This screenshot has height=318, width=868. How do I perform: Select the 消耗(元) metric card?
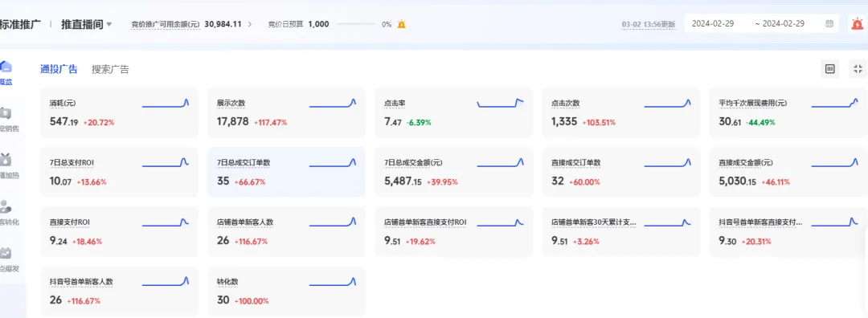[x=119, y=112]
